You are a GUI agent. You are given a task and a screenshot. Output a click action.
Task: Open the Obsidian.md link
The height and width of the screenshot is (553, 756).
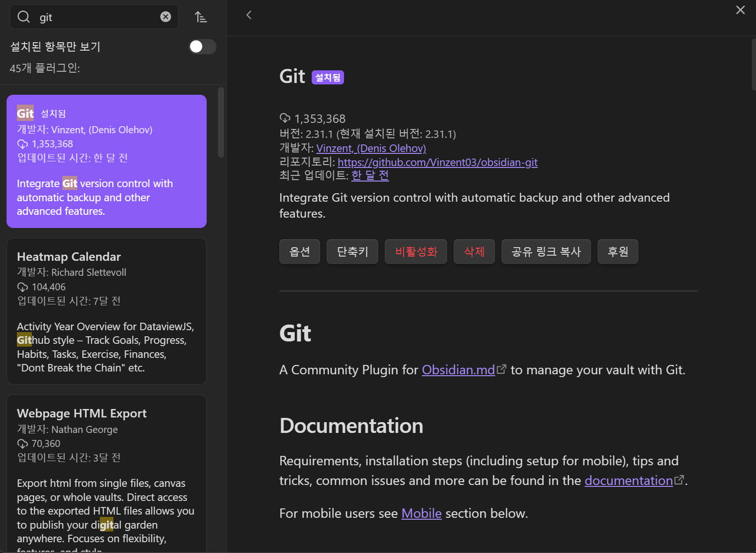[x=458, y=370]
